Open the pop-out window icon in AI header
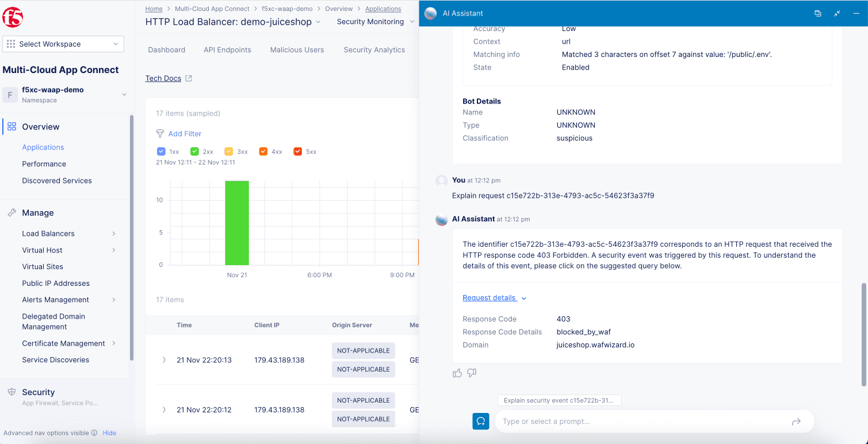Viewport: 868px width, 444px height. coord(818,13)
